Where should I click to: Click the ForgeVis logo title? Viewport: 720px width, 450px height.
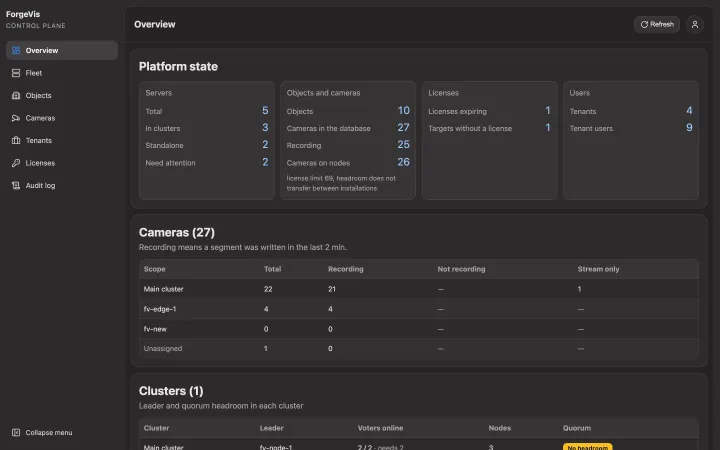click(23, 14)
